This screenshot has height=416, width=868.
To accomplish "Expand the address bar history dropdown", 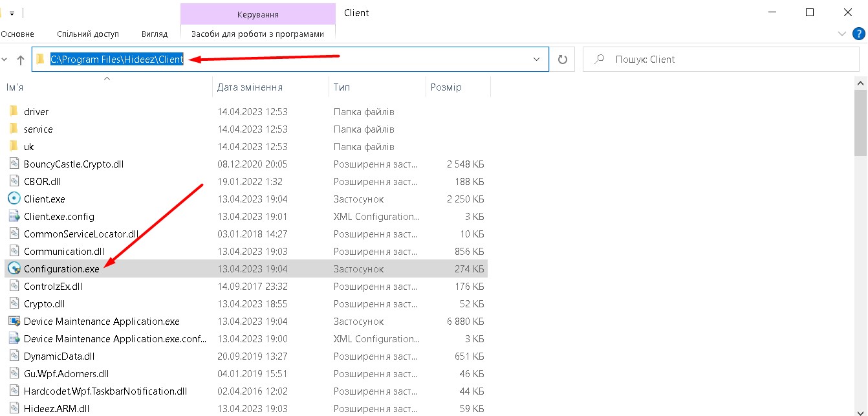I will click(x=536, y=60).
